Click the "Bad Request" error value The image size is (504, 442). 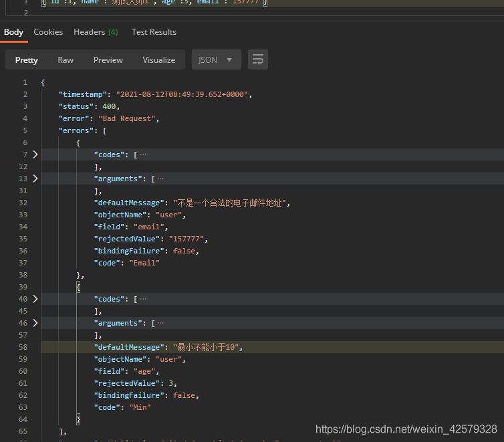(126, 118)
